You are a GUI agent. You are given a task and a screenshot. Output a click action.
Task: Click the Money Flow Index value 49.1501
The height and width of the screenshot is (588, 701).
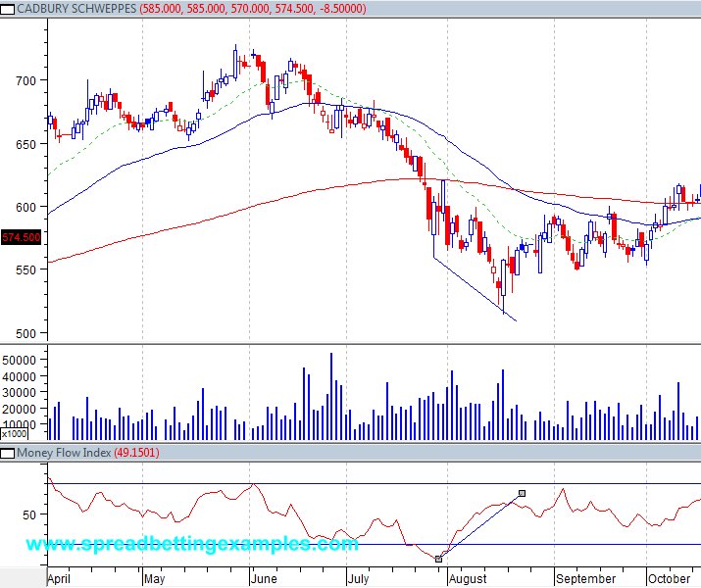tap(136, 453)
